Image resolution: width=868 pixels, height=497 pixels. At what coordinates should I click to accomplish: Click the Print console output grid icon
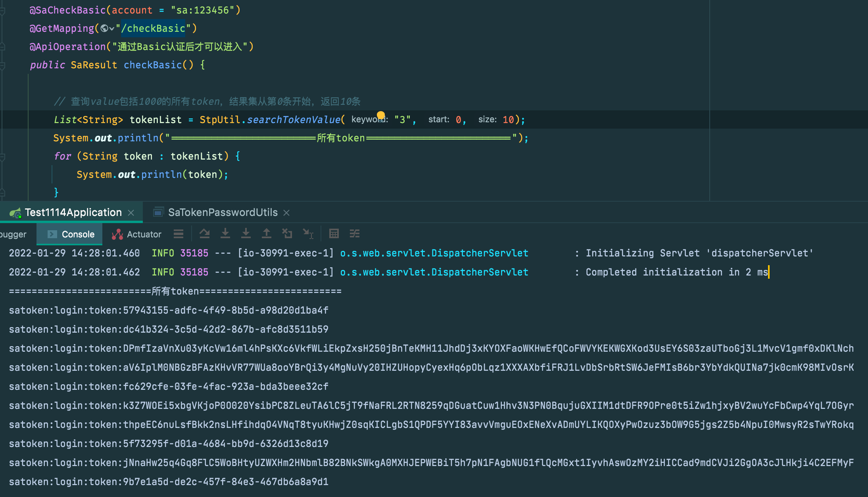[x=334, y=234]
